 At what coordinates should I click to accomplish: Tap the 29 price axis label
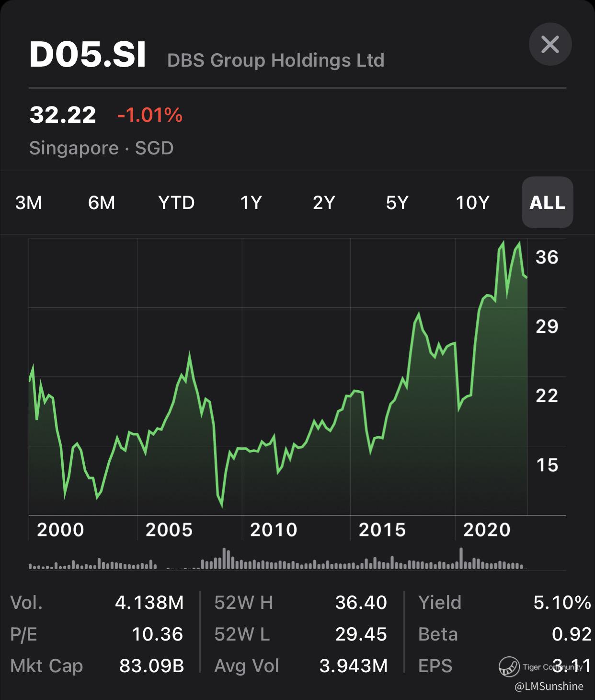pyautogui.click(x=547, y=327)
